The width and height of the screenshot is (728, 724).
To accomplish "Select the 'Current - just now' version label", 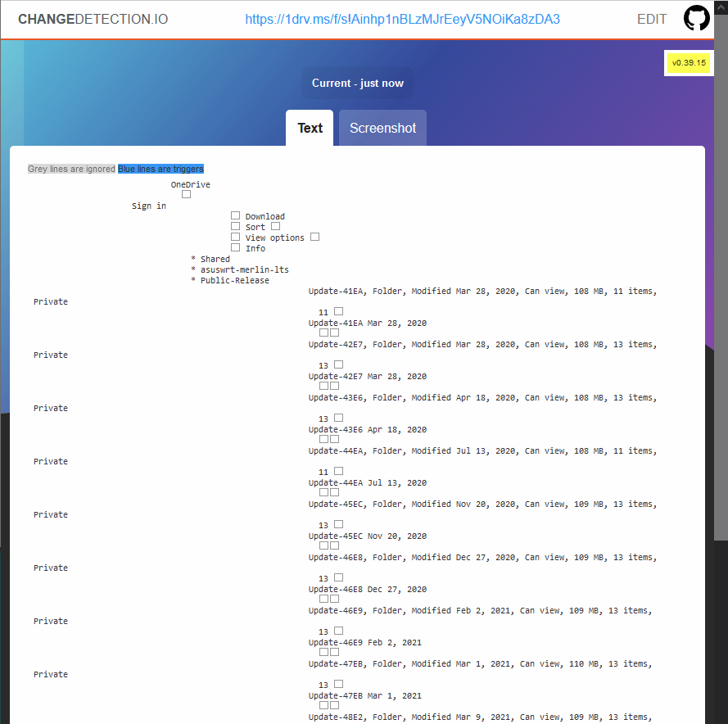I will [358, 83].
